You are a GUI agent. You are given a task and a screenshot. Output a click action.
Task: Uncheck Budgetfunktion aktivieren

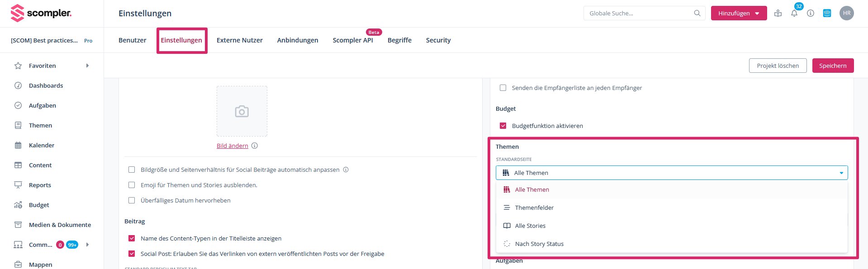pyautogui.click(x=503, y=126)
